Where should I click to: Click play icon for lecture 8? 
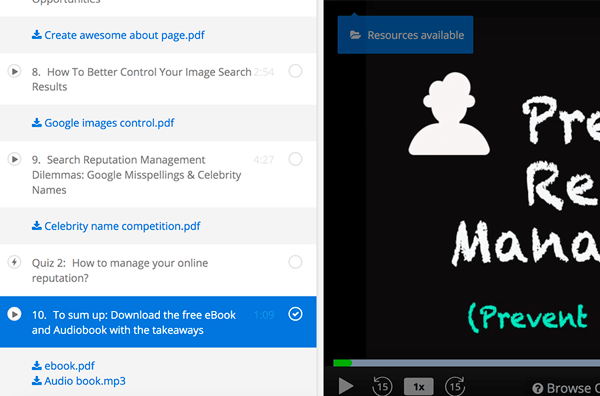coord(15,72)
